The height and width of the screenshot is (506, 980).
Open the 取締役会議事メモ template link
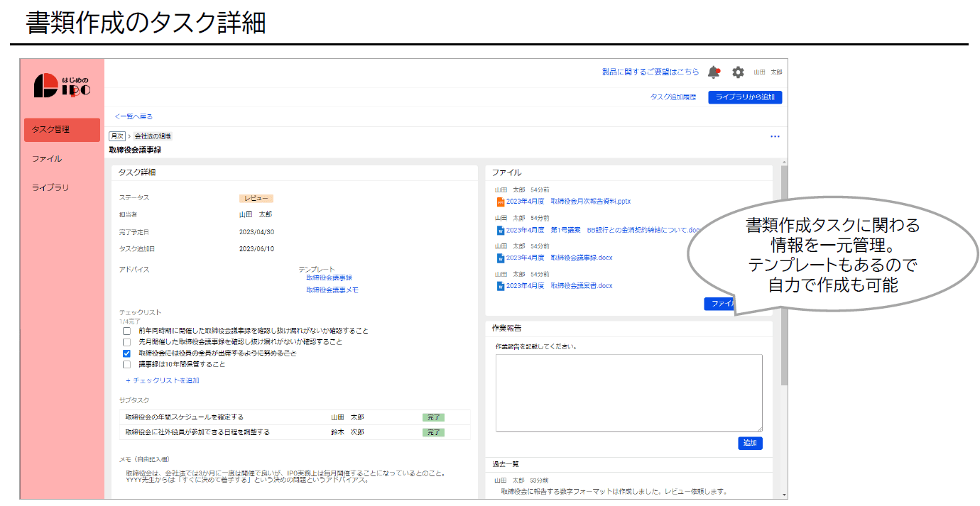pyautogui.click(x=332, y=290)
